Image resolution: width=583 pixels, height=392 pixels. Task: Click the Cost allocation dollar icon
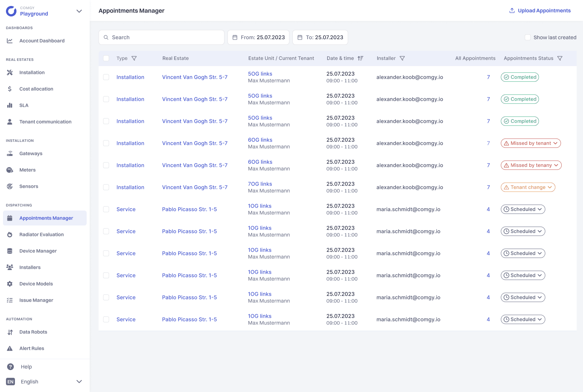click(10, 89)
